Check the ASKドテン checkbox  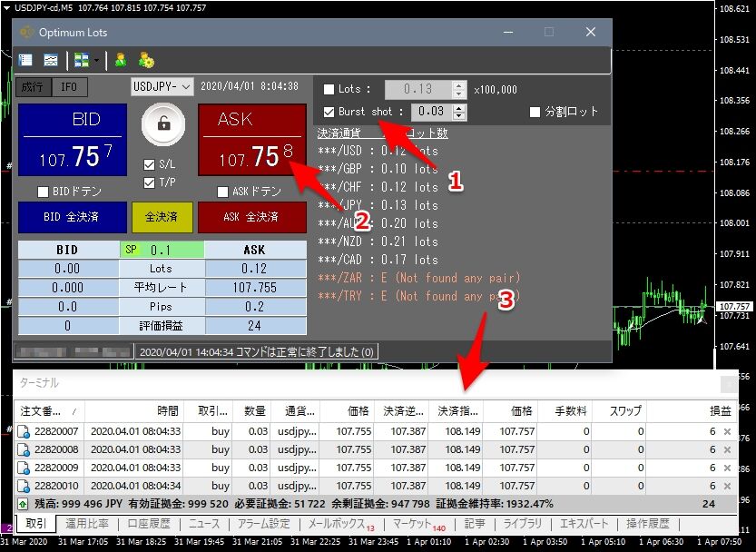[x=222, y=192]
